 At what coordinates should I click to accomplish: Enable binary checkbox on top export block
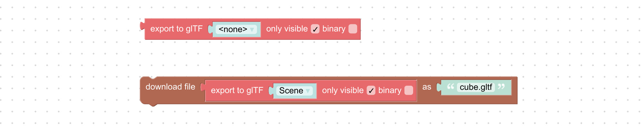pos(353,29)
